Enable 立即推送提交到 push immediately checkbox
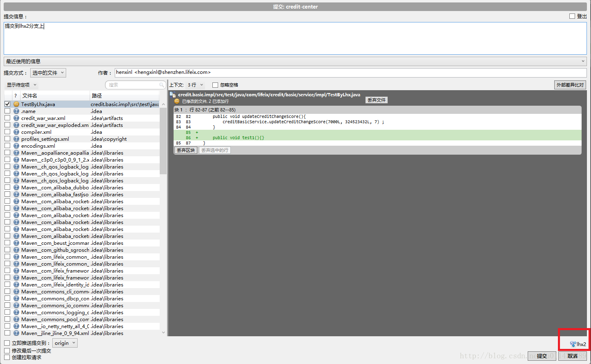The image size is (591, 364). pyautogui.click(x=7, y=343)
